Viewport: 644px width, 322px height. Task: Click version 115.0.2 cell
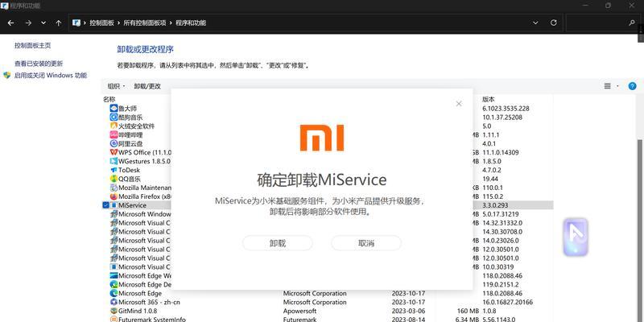[x=493, y=196]
